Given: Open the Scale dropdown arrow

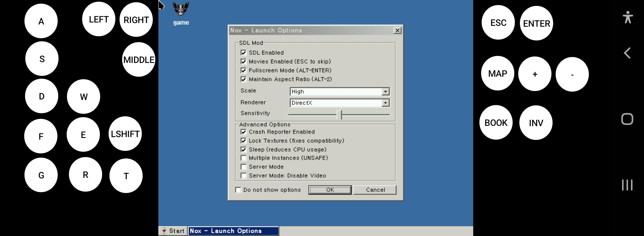Looking at the screenshot, I should click(x=385, y=92).
